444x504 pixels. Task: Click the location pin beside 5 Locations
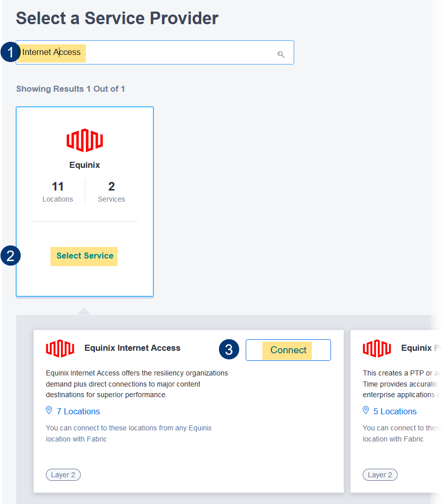(x=366, y=410)
